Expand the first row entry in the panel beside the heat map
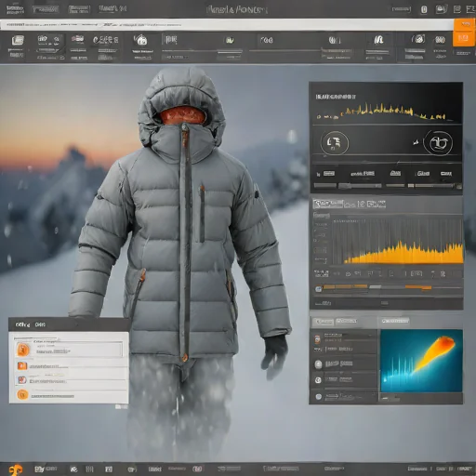This screenshot has height=476, width=476. (343, 337)
